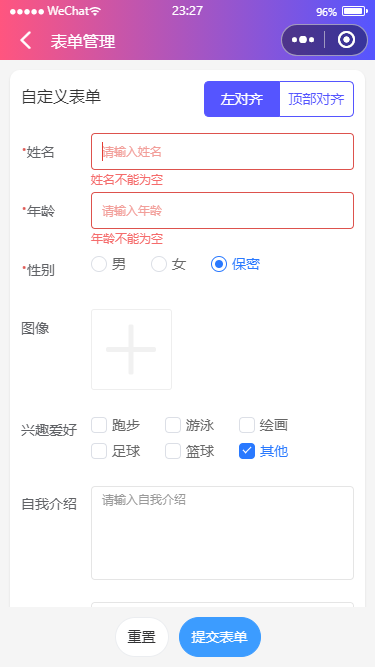
Task: Tap the back arrow icon
Action: 26,41
